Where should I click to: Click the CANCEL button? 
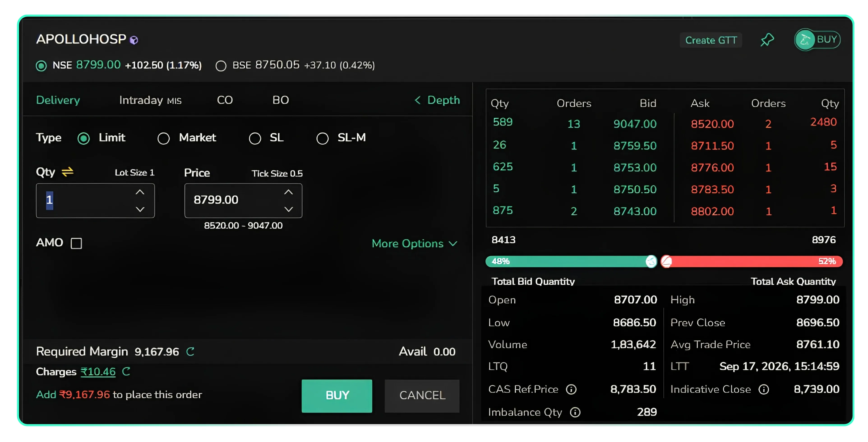(422, 396)
